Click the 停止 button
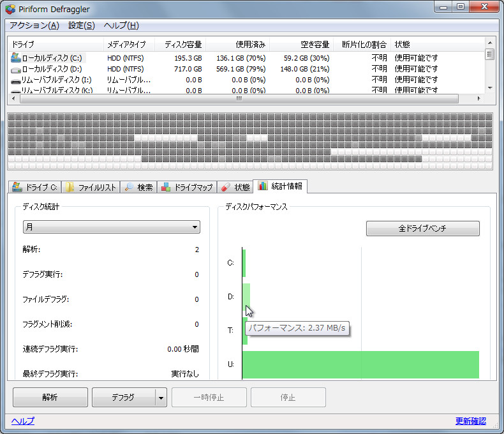 [x=288, y=398]
